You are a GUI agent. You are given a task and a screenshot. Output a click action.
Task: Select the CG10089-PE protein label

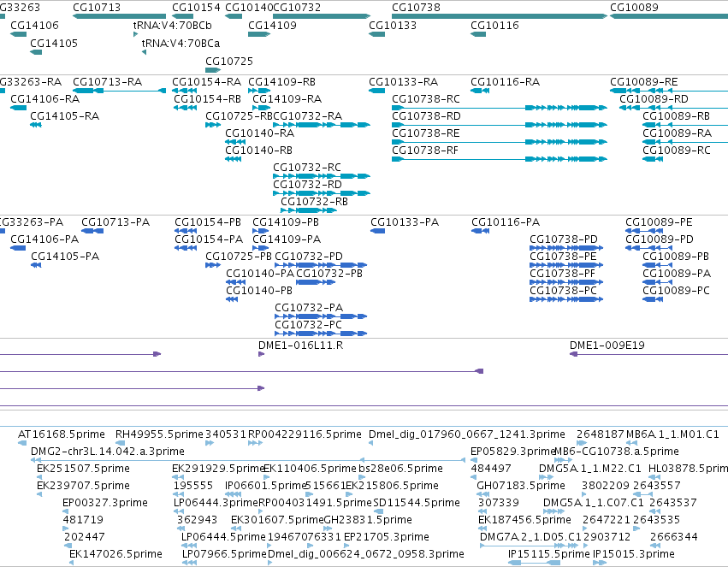(x=659, y=222)
